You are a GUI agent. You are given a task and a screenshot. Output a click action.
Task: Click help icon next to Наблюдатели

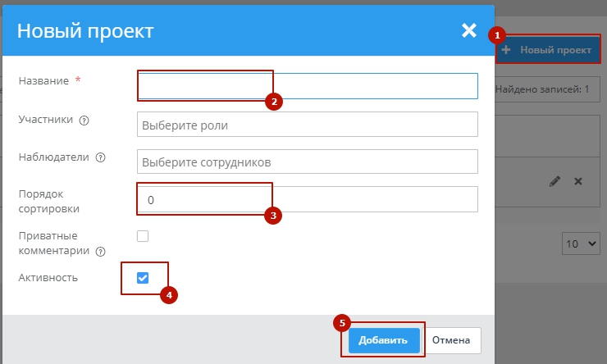[100, 158]
